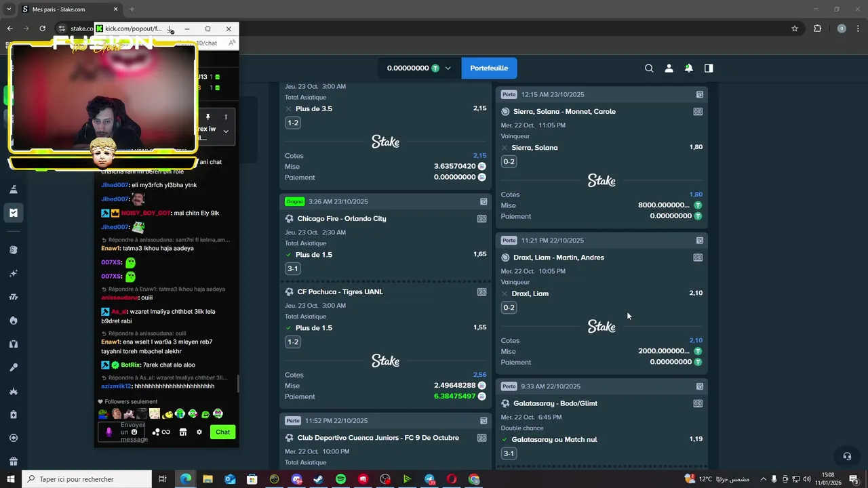Image resolution: width=868 pixels, height=488 pixels.
Task: Click the microphone icon in chat input
Action: [108, 432]
